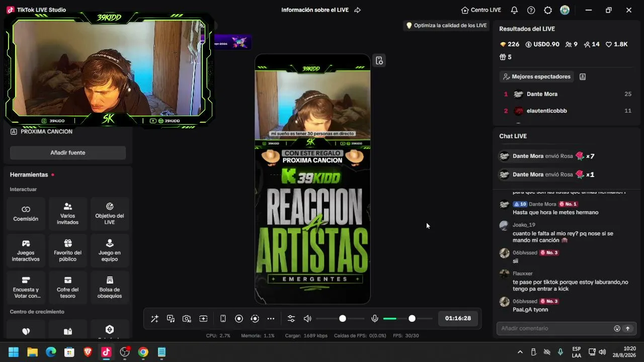Click the record button icon
644x362 pixels.
tap(239, 318)
